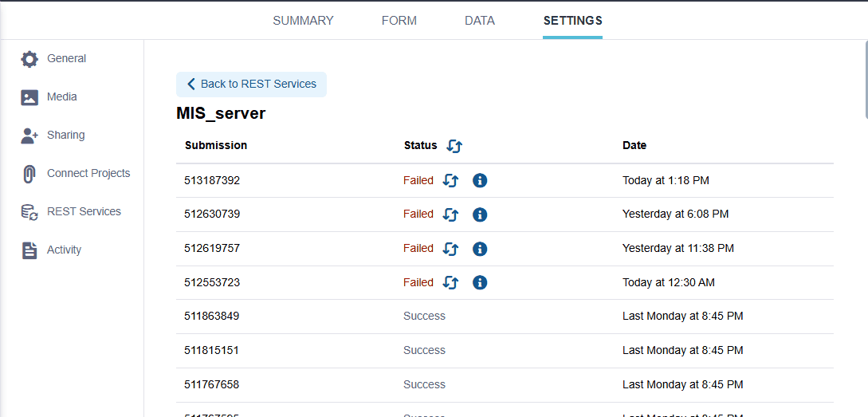Click date 'Today at 1:18 PM'
The height and width of the screenshot is (417, 868).
pos(666,180)
